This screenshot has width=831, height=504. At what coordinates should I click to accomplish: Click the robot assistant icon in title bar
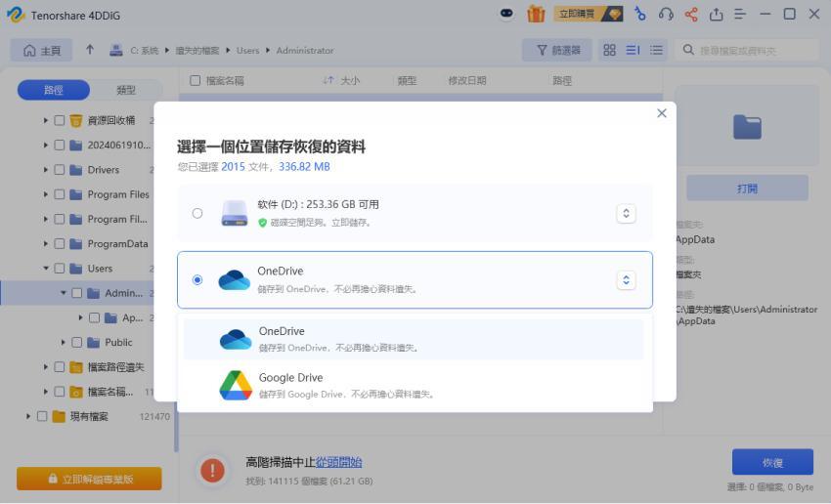tap(506, 14)
